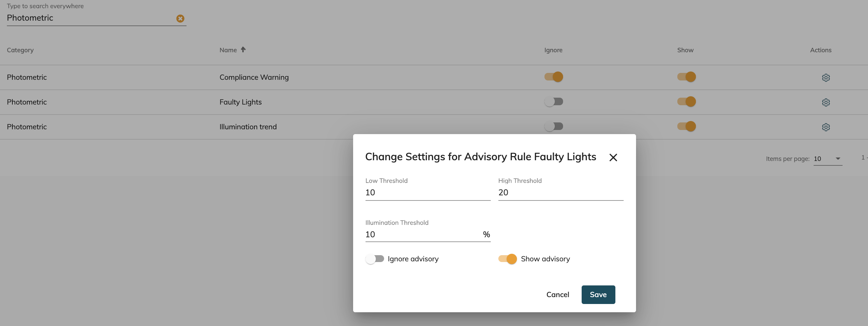
Task: Open settings gear for Illumination trend
Action: click(x=826, y=127)
